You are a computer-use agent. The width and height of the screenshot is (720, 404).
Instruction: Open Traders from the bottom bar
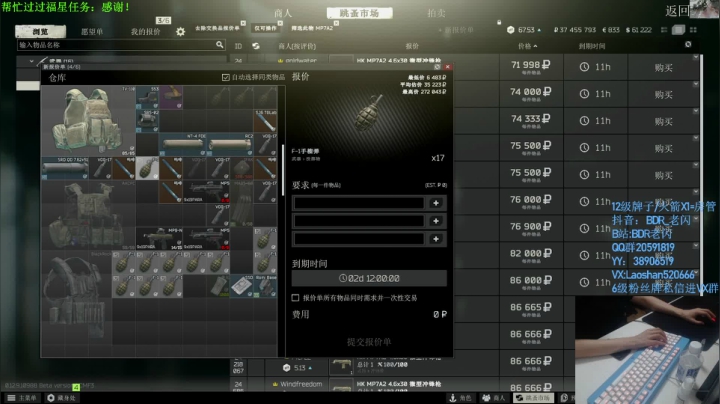pos(494,398)
